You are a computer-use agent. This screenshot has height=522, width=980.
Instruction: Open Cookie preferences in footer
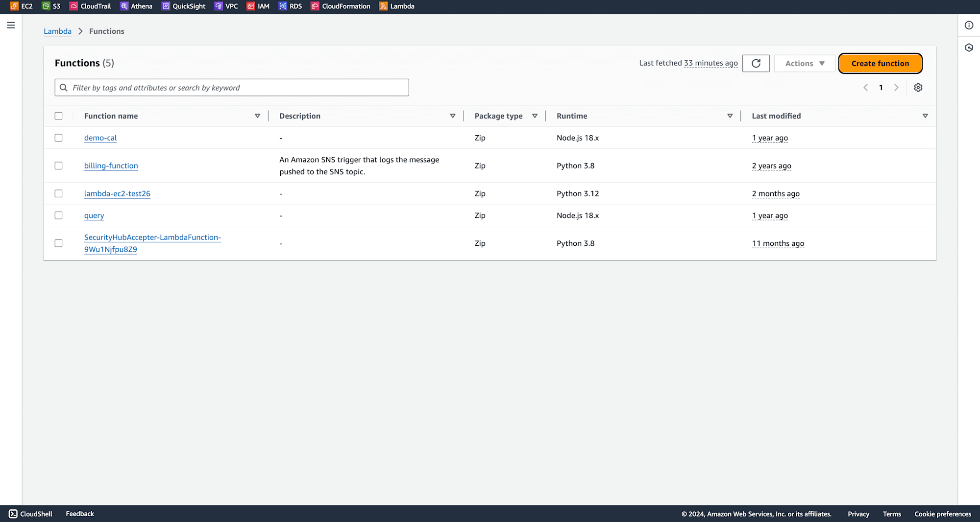coord(942,514)
